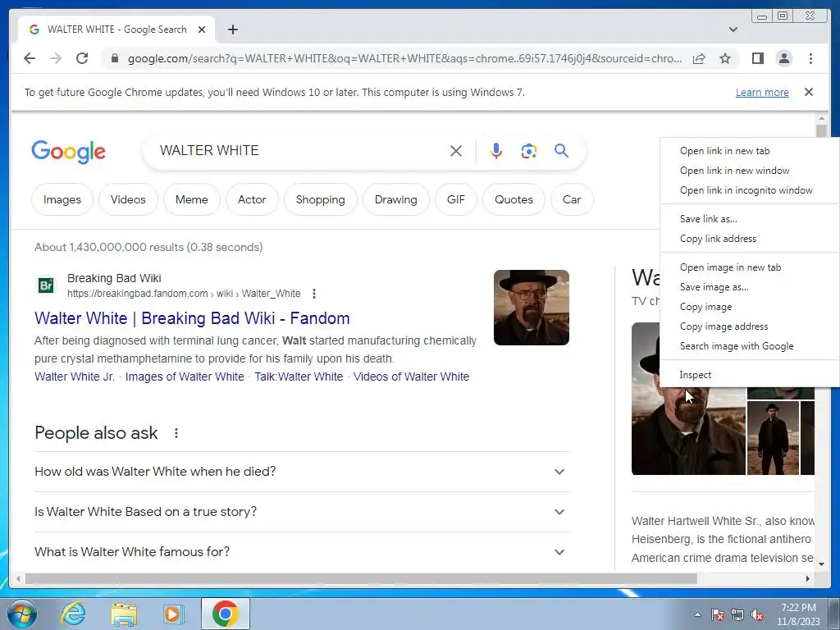Open more options for Breaking Bad Wiki result
The height and width of the screenshot is (630, 840).
click(x=314, y=294)
